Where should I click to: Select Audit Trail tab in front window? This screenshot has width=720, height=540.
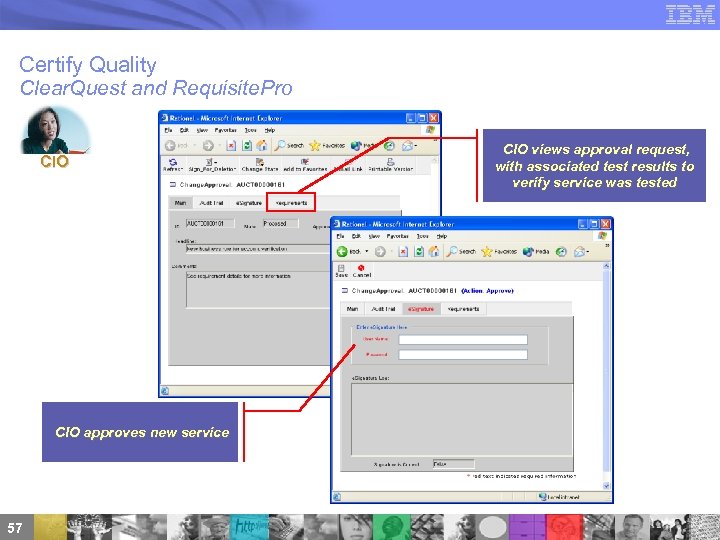point(383,309)
